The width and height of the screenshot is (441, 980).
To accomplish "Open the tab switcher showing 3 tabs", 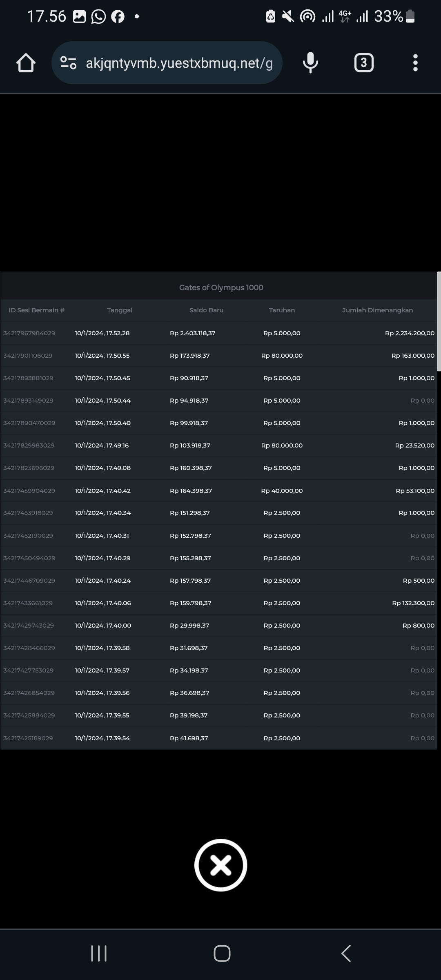I will pyautogui.click(x=363, y=63).
